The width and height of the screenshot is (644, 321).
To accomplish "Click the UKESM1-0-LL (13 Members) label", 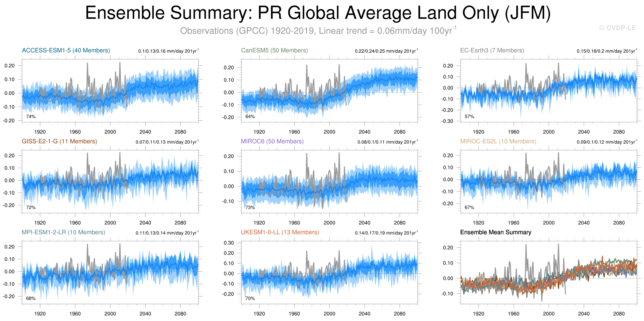I will click(x=280, y=232).
